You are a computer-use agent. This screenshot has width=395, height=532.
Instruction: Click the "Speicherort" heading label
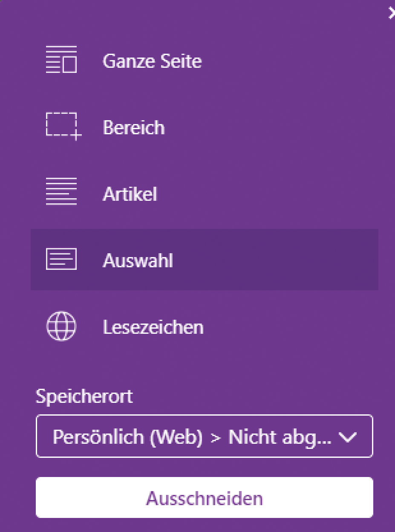click(x=84, y=396)
